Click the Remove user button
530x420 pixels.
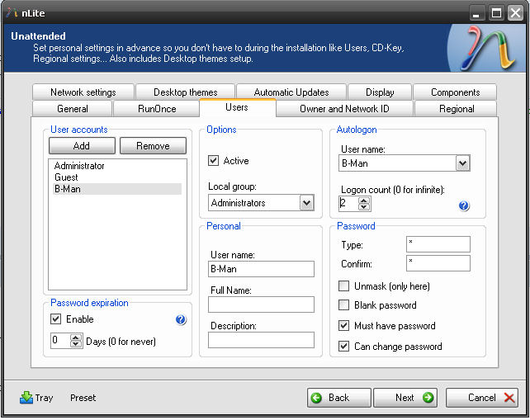point(153,145)
